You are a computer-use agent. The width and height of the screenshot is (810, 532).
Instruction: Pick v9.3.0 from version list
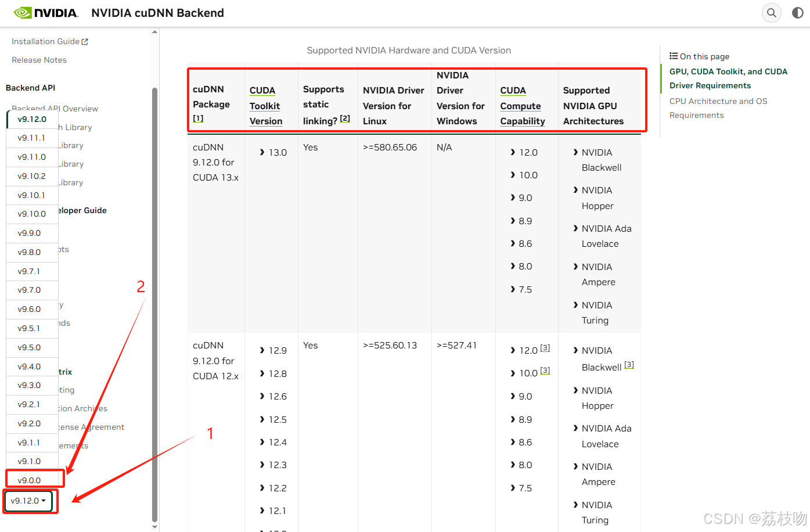[x=32, y=385]
